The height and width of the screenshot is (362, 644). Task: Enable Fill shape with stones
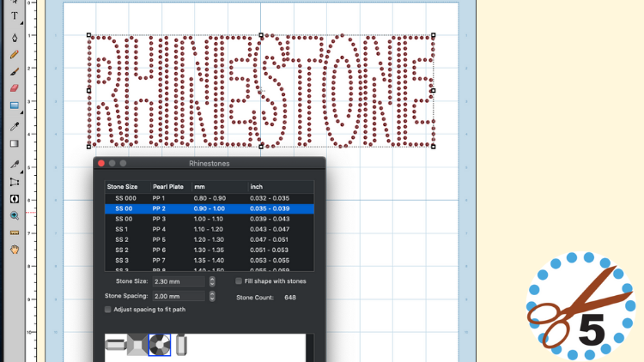pos(239,281)
